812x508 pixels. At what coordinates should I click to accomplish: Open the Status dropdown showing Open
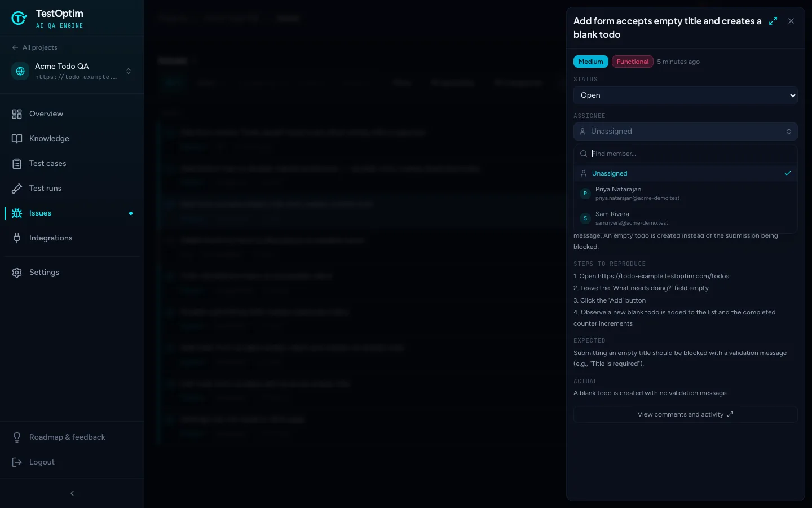point(686,95)
